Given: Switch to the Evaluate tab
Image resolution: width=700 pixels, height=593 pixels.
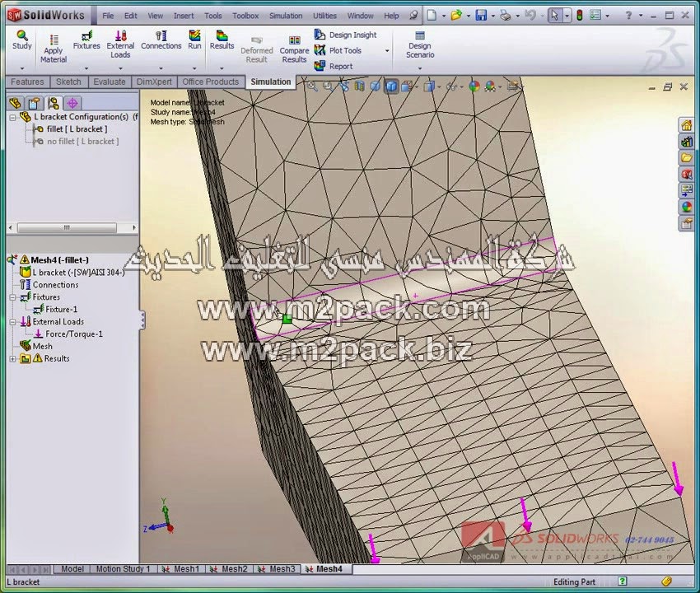Looking at the screenshot, I should [110, 82].
